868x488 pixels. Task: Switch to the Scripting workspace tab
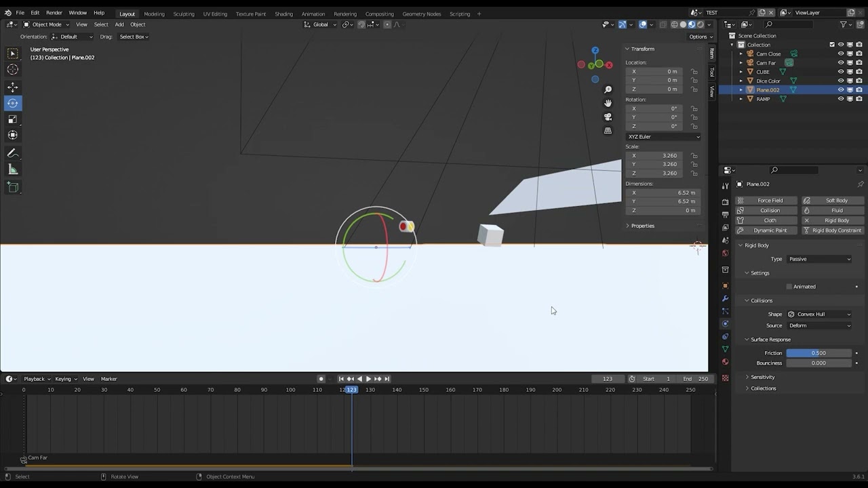point(460,14)
